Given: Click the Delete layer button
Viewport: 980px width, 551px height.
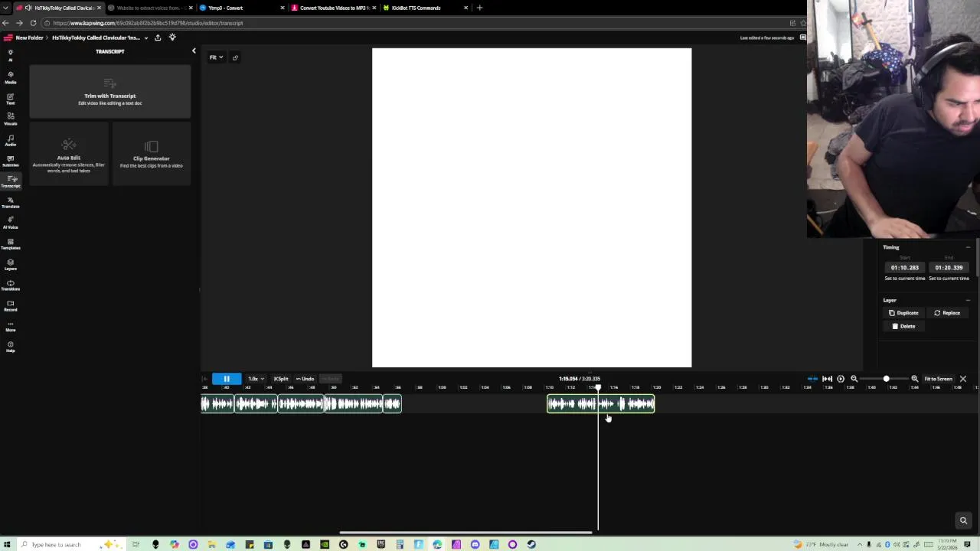Looking at the screenshot, I should (x=904, y=326).
